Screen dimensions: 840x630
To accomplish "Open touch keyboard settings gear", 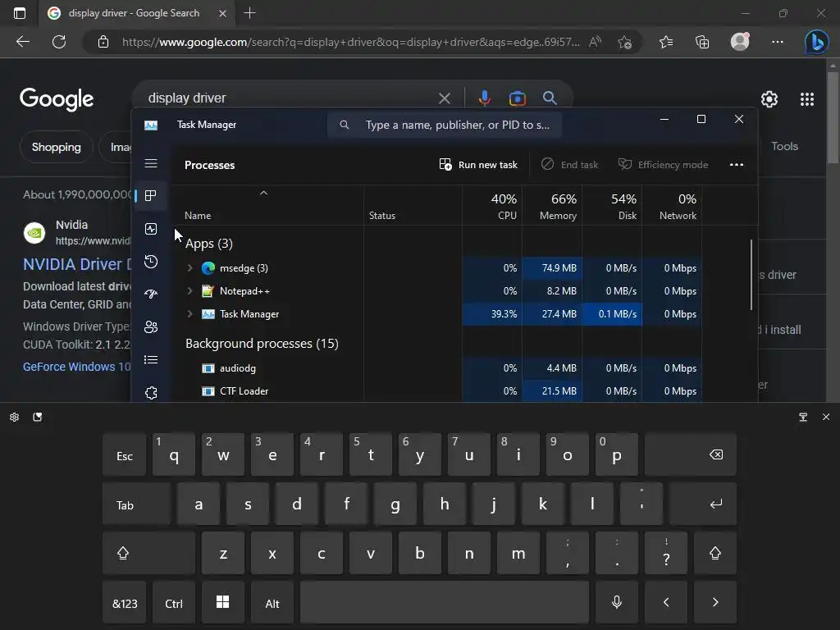I will [x=15, y=417].
